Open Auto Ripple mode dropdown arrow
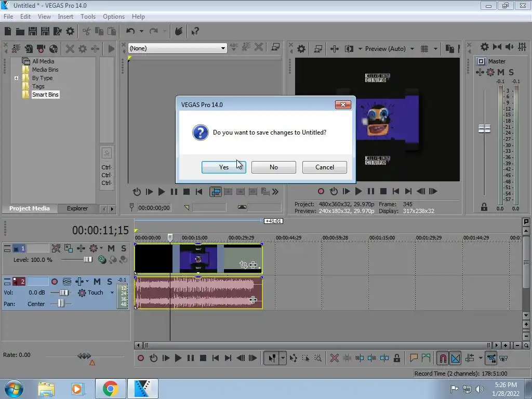Screen dimensions: 532x399 click(x=481, y=358)
